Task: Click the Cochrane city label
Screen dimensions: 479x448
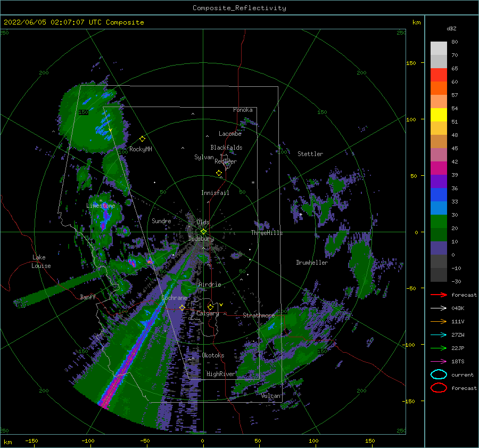Action: 174,298
